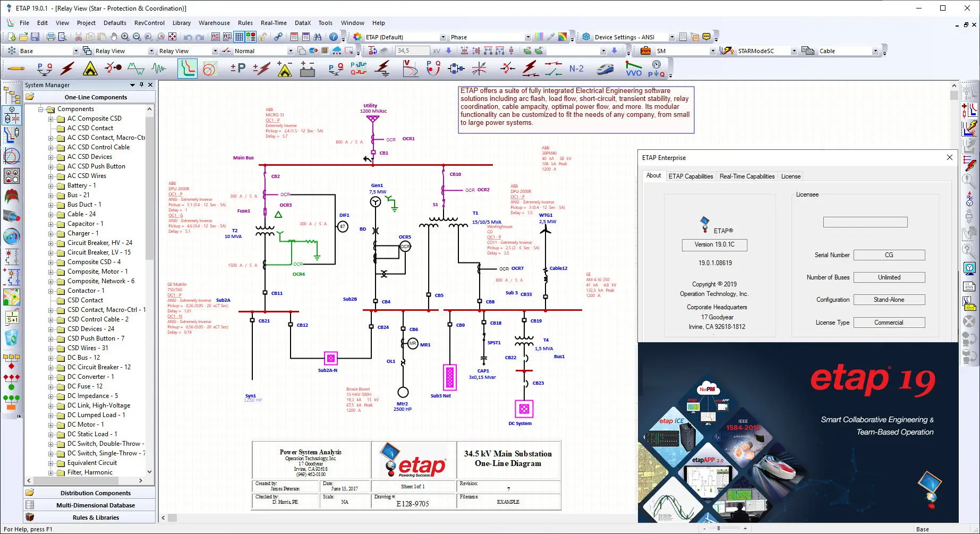Open the SM study case dropdown
The image size is (980, 534).
coord(712,51)
